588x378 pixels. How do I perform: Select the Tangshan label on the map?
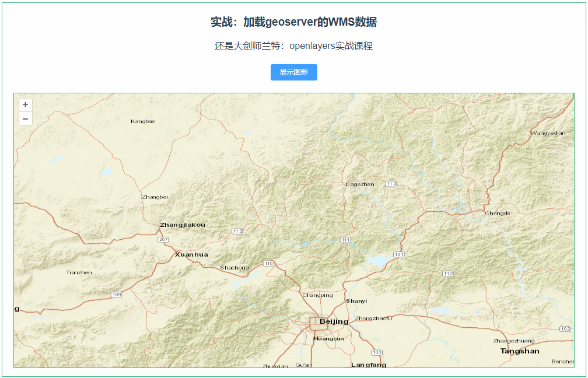520,351
